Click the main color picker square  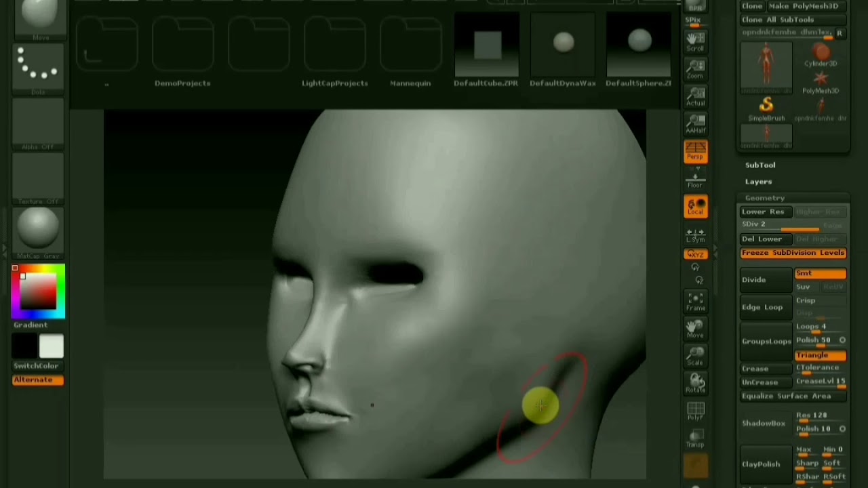point(38,291)
